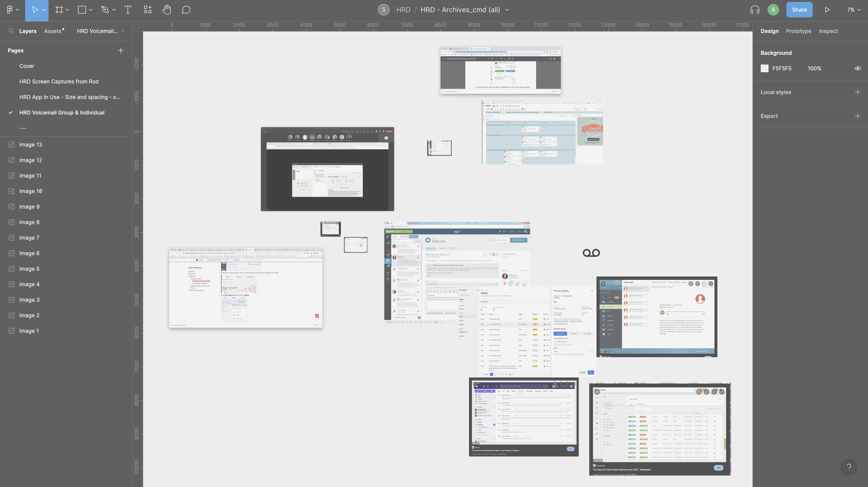The image size is (868, 487).
Task: Open the Resources components tool
Action: 148,10
